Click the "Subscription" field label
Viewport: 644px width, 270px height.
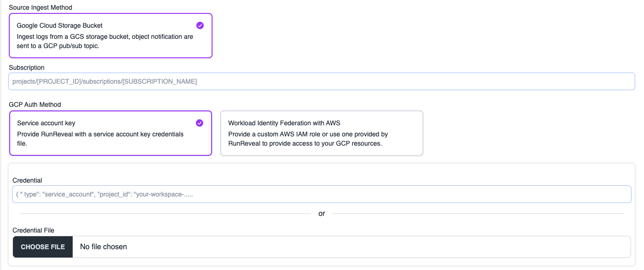(x=26, y=67)
